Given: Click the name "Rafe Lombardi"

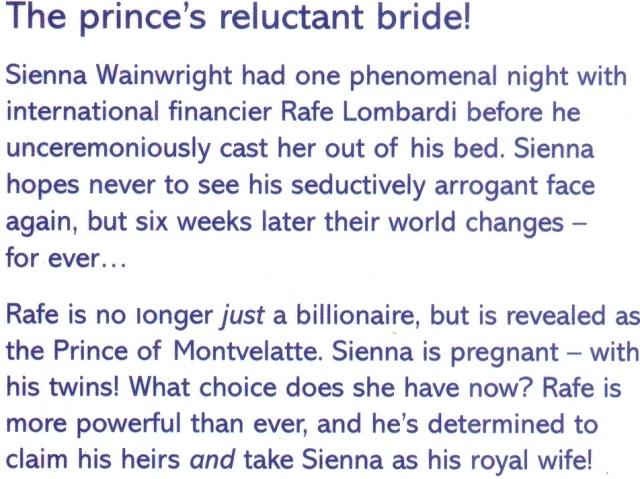Looking at the screenshot, I should tap(369, 111).
